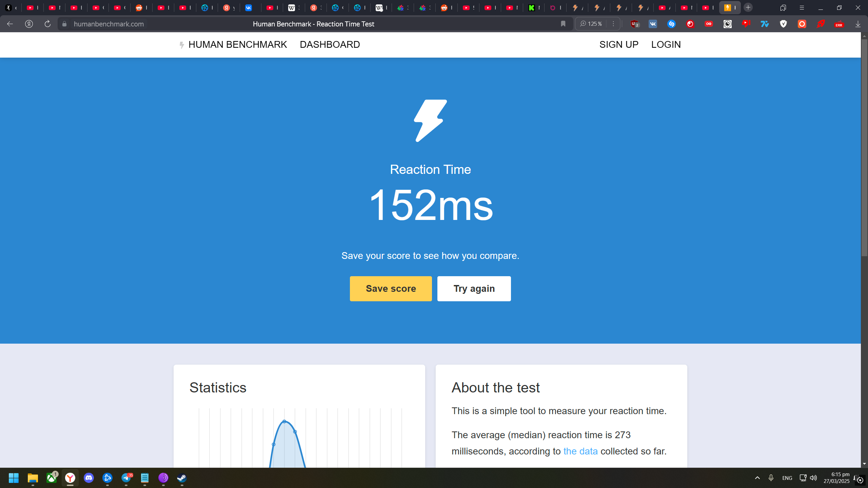Viewport: 868px width, 488px height.
Task: Click the orange circle record extension
Action: point(802,24)
